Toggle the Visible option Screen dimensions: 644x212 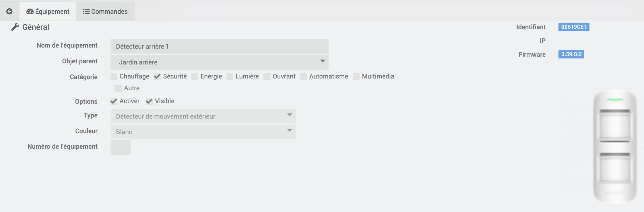[149, 101]
